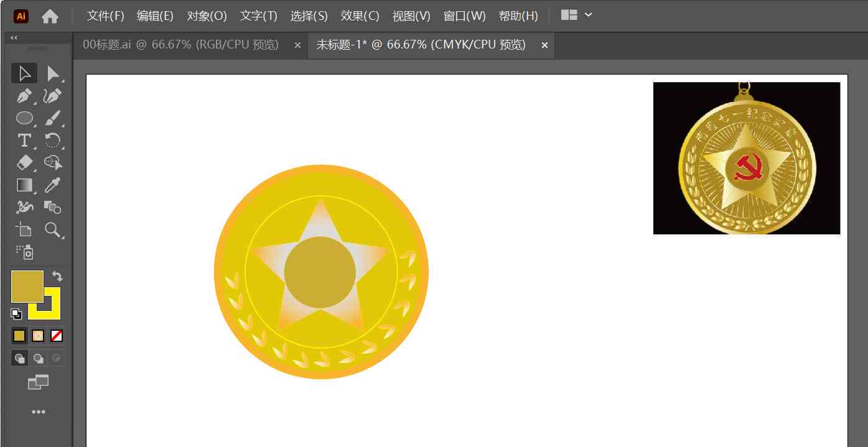Open the 帮助(H) menu
Image resolution: width=868 pixels, height=447 pixels.
tap(518, 16)
